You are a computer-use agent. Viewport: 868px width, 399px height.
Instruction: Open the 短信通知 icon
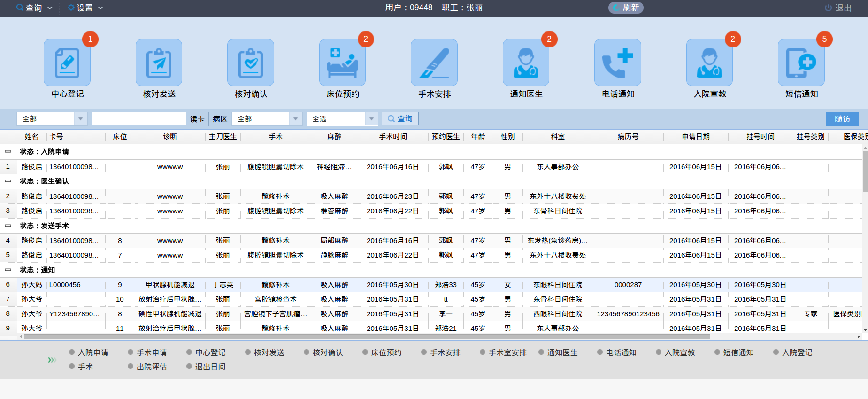click(x=801, y=63)
